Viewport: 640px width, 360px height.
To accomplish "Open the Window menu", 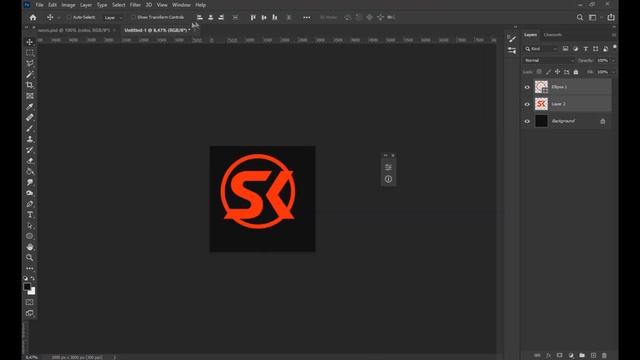I will [181, 5].
